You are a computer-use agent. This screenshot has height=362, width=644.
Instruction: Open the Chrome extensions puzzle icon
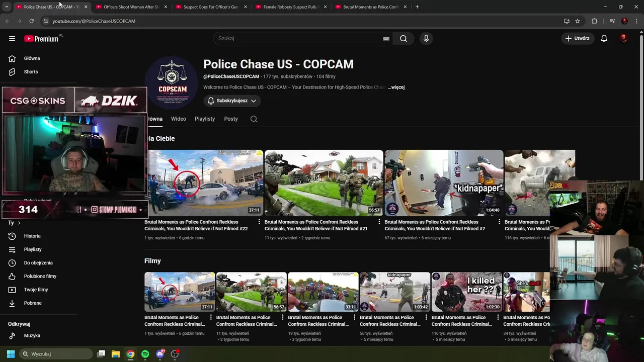[595, 21]
